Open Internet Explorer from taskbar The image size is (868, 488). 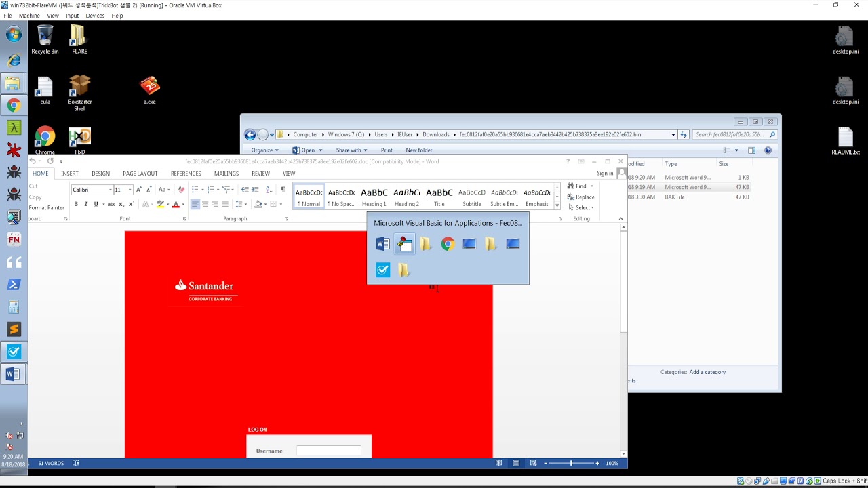[14, 60]
